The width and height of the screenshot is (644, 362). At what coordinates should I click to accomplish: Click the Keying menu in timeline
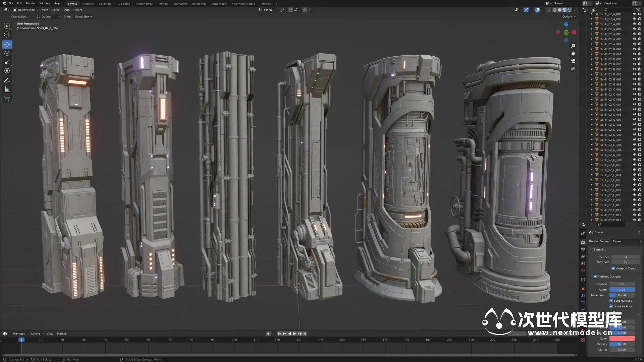coord(36,334)
